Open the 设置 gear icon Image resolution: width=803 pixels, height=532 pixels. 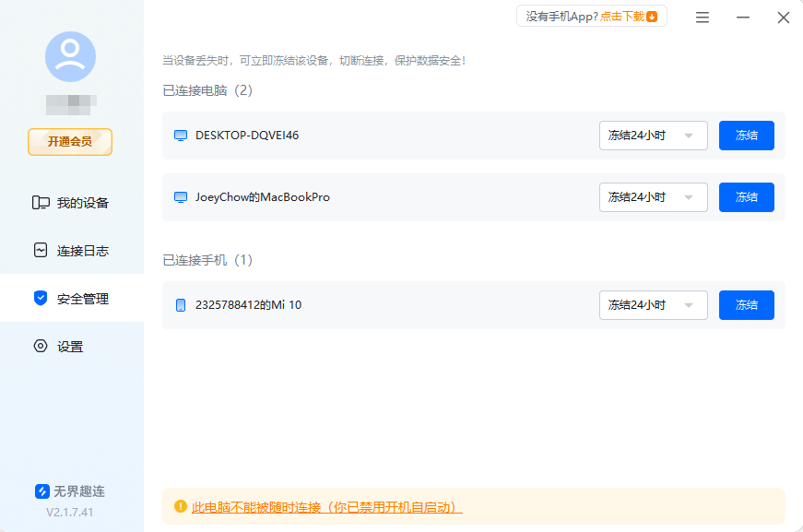pyautogui.click(x=40, y=346)
